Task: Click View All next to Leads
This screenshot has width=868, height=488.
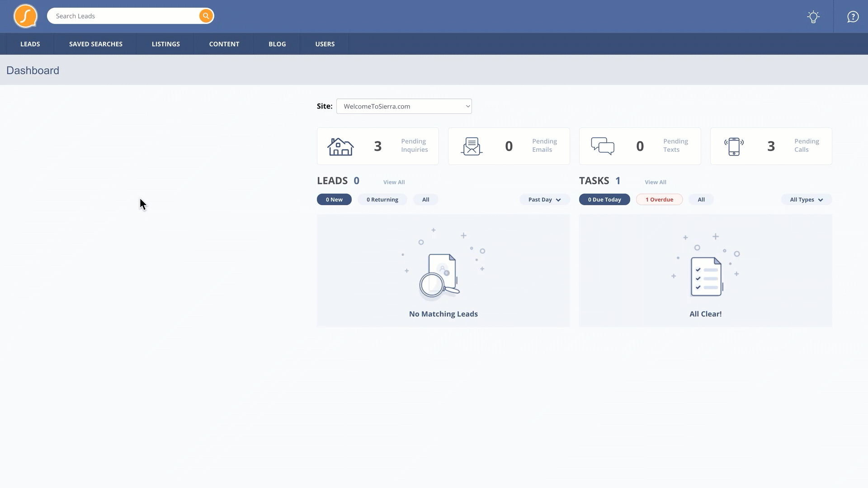Action: 394,182
